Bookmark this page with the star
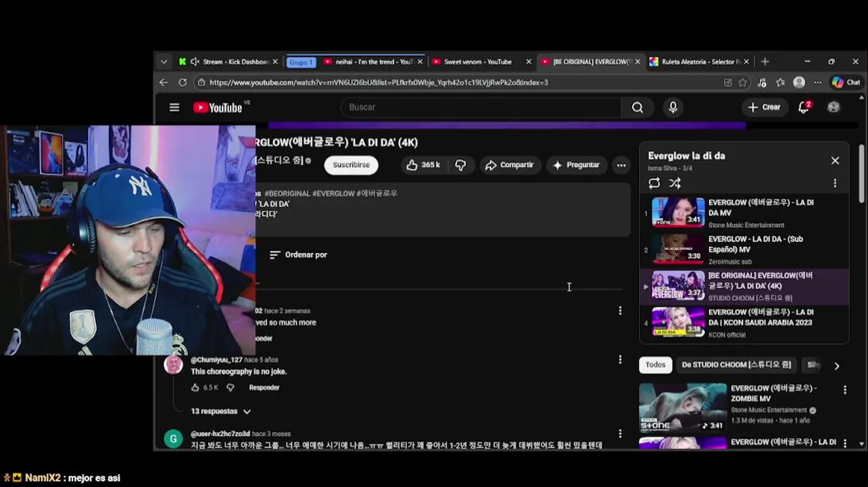The width and height of the screenshot is (868, 487). click(743, 83)
